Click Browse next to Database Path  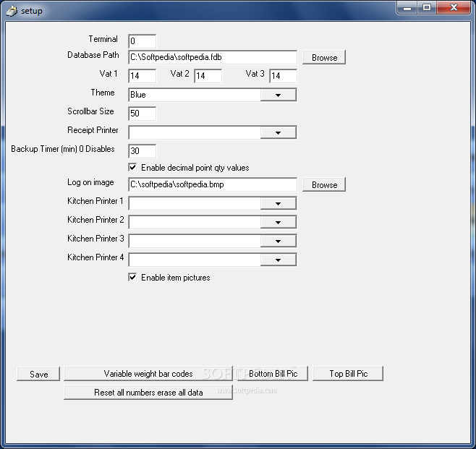coord(324,57)
